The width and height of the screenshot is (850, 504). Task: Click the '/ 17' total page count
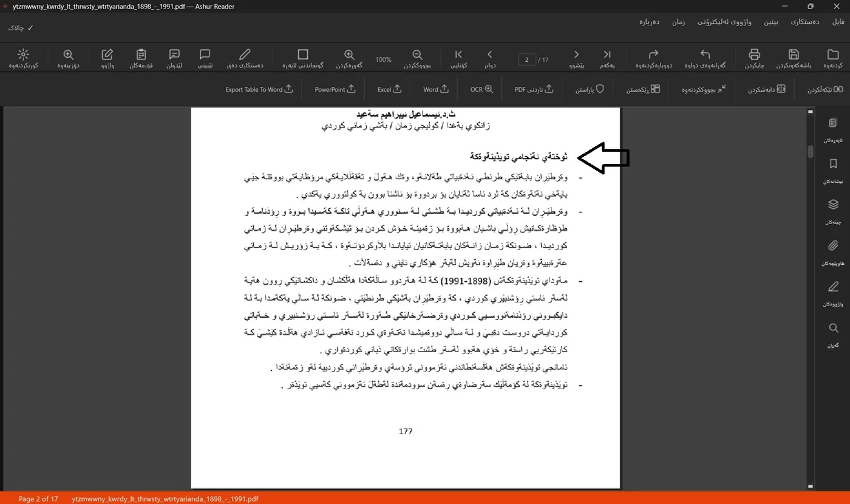coord(543,60)
